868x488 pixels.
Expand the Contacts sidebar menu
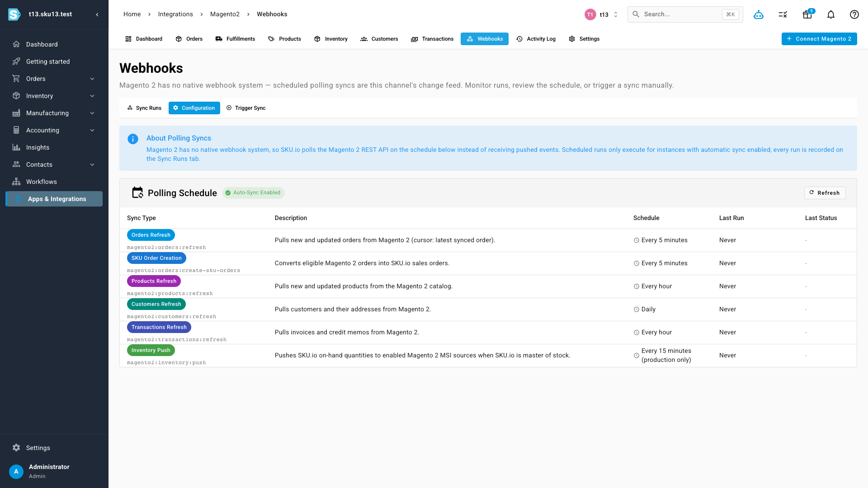[x=92, y=164]
